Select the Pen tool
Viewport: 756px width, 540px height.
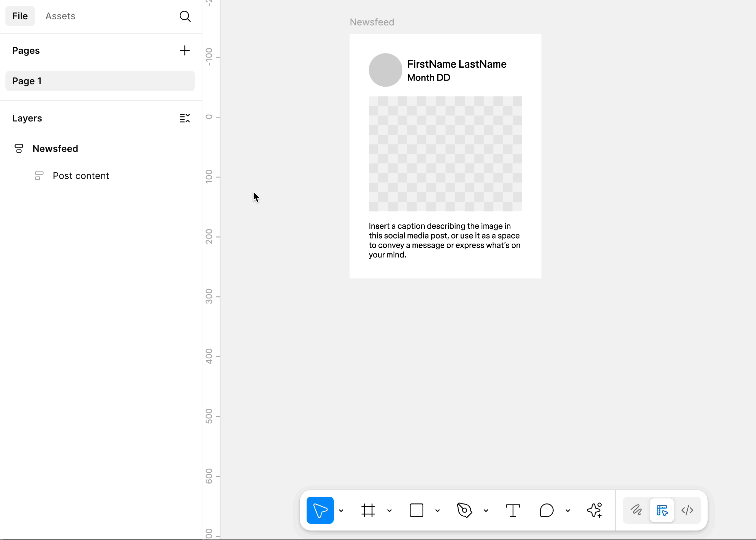click(x=465, y=510)
